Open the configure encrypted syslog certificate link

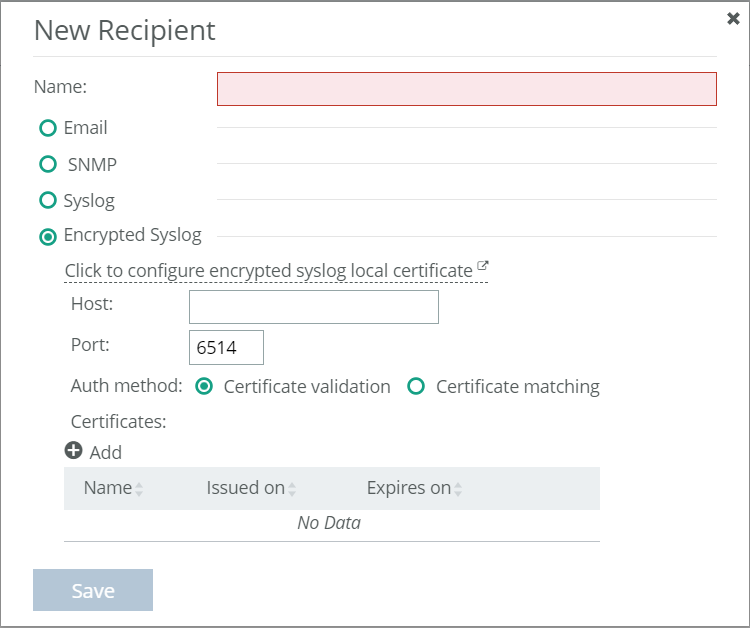(x=268, y=271)
